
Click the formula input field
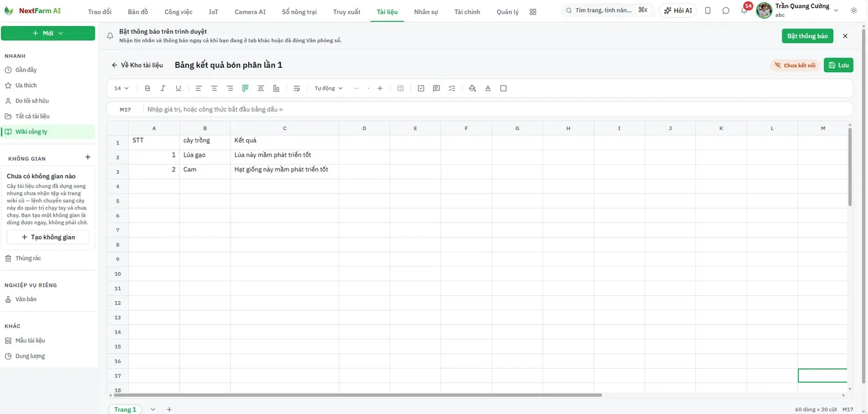point(496,109)
